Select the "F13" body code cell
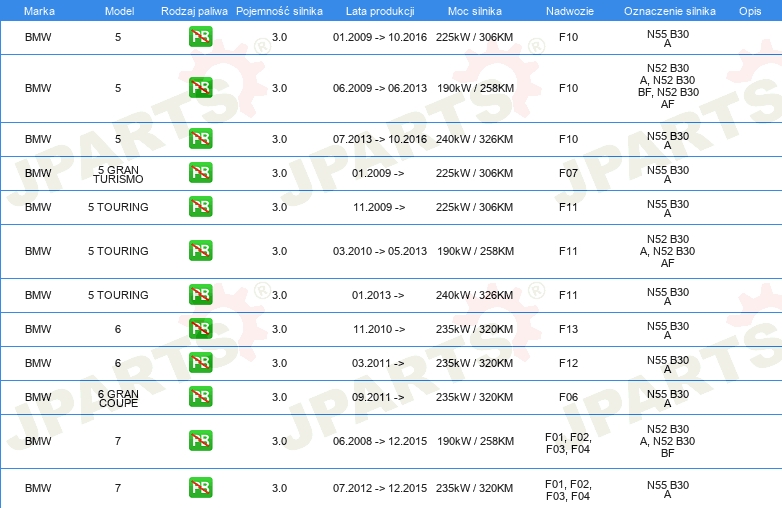This screenshot has width=782, height=508. [x=568, y=329]
